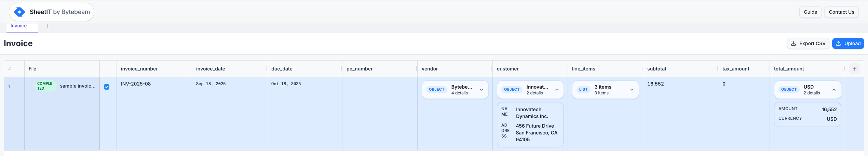Collapse the total_amount USD details
Image resolution: width=868 pixels, height=156 pixels.
(834, 90)
